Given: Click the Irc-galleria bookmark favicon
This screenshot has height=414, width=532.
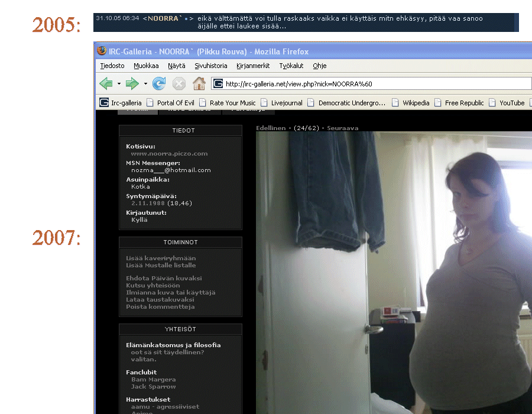Looking at the screenshot, I should (104, 102).
